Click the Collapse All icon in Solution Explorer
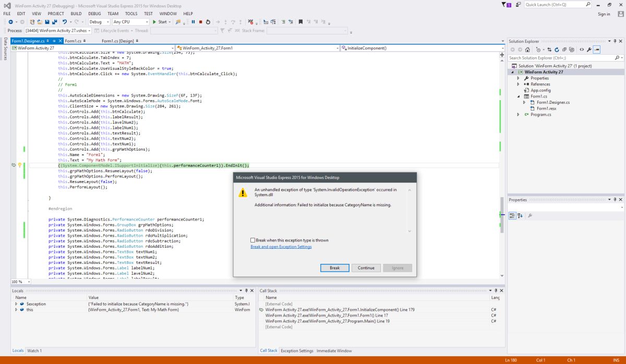The height and width of the screenshot is (364, 626). (564, 50)
